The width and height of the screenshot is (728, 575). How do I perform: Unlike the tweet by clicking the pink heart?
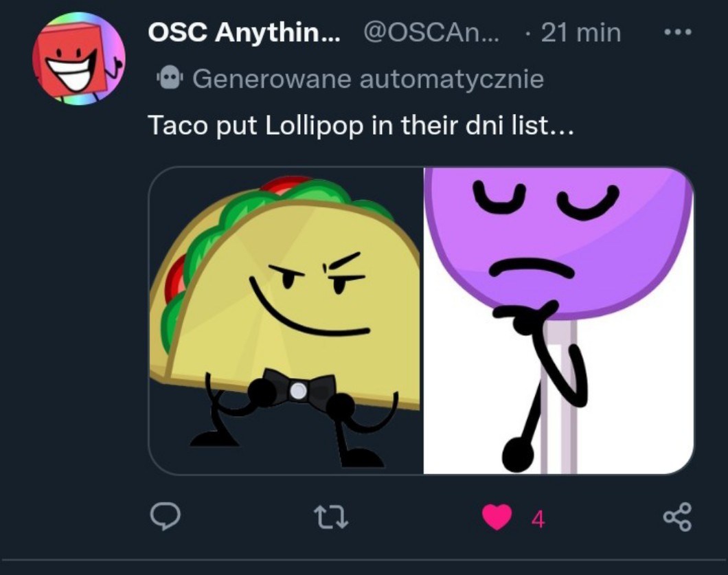[497, 518]
